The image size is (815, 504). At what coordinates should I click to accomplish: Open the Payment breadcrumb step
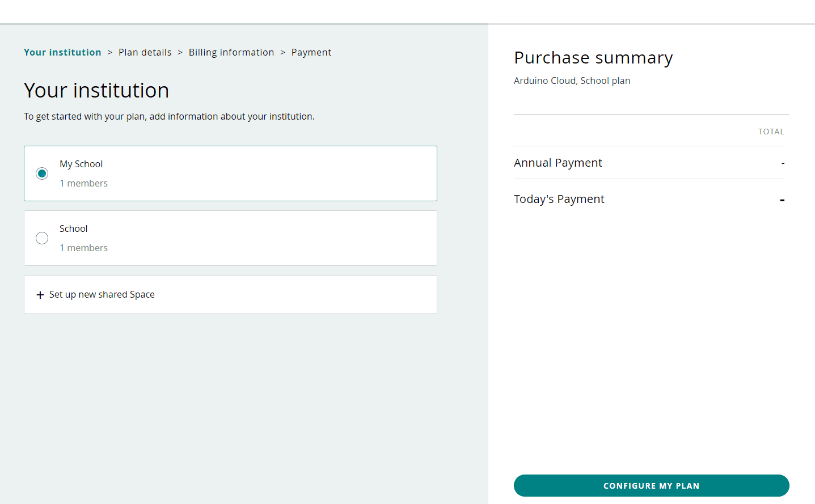pyautogui.click(x=311, y=52)
